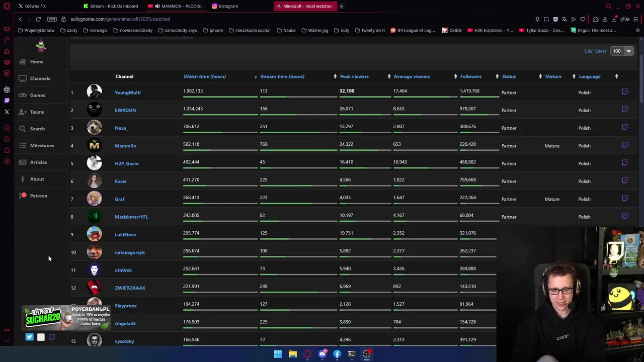Open YoungMulti channel link
The image size is (644, 362).
click(127, 93)
